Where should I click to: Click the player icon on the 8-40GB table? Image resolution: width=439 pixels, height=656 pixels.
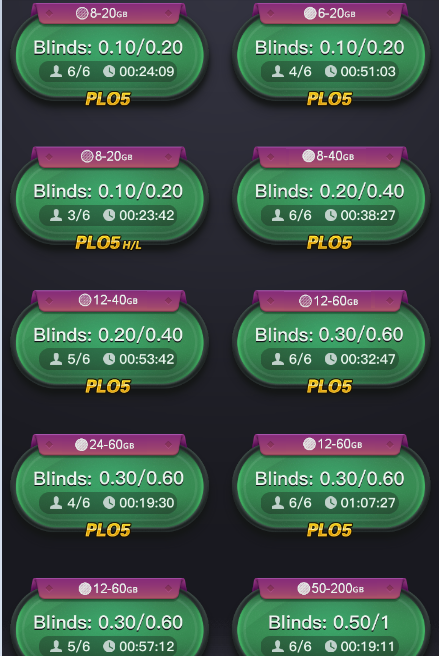point(278,215)
